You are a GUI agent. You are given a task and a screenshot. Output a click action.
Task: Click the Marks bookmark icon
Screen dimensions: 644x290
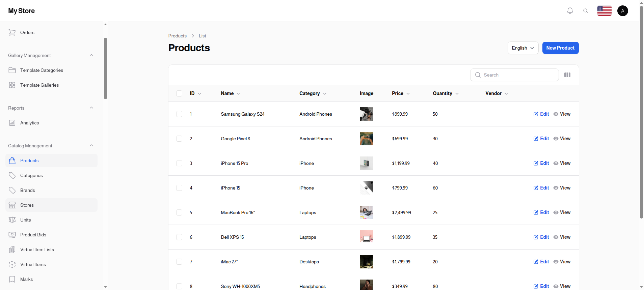click(12, 279)
